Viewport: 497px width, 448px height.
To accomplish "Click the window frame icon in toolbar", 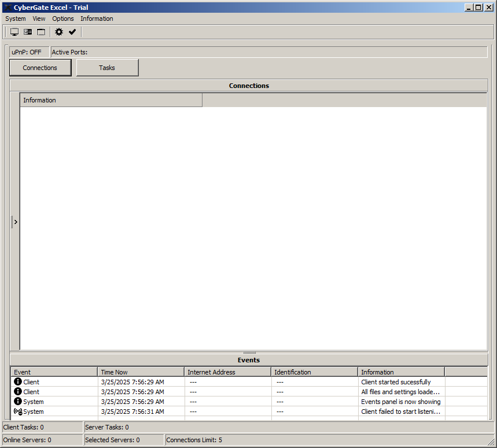I will (41, 32).
